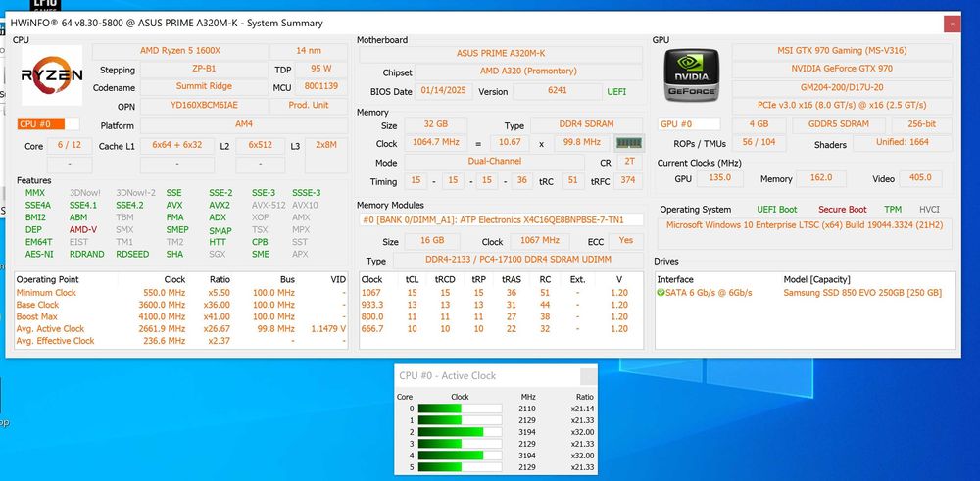Click the 95 W TDP value

click(x=321, y=69)
